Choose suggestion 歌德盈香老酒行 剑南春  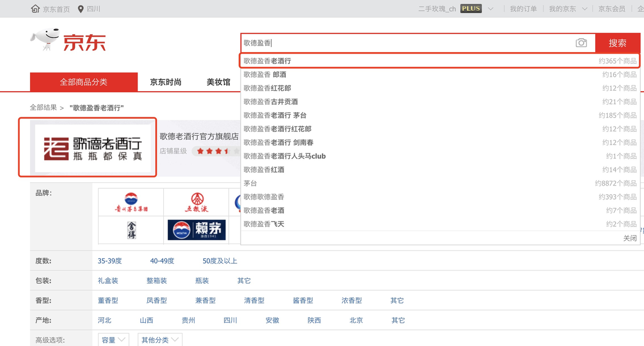pos(439,142)
